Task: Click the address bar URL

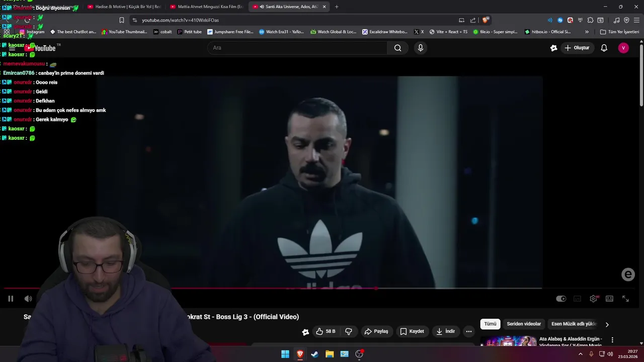Action: pos(180,20)
